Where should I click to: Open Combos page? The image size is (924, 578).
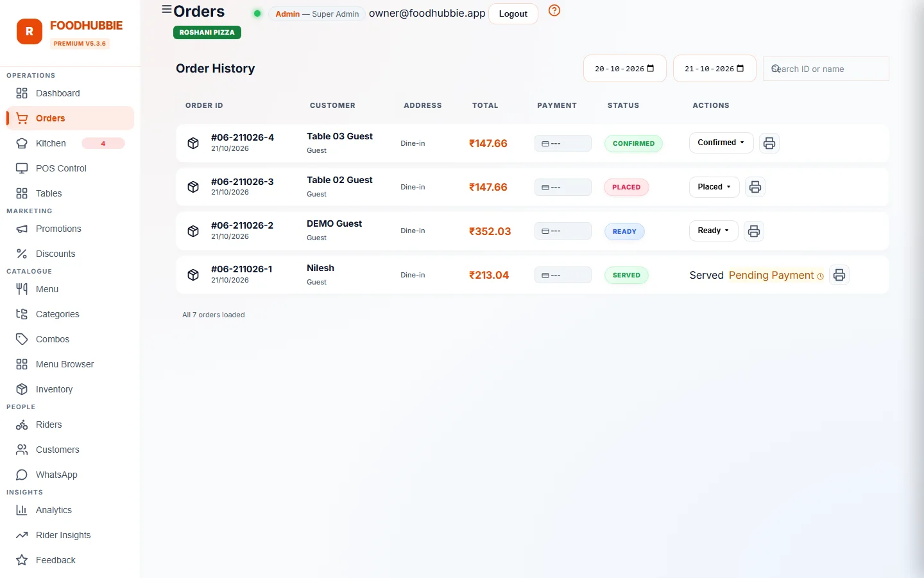70,339
